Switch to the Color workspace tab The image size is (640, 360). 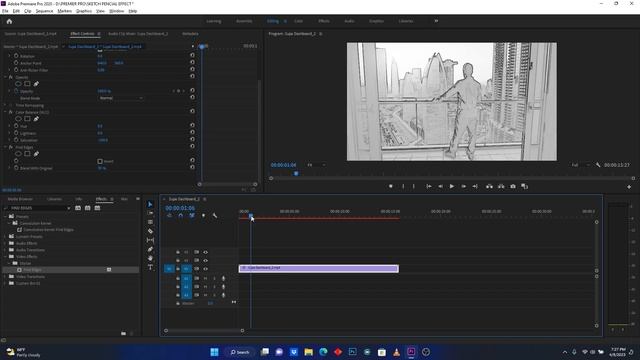[x=298, y=21]
